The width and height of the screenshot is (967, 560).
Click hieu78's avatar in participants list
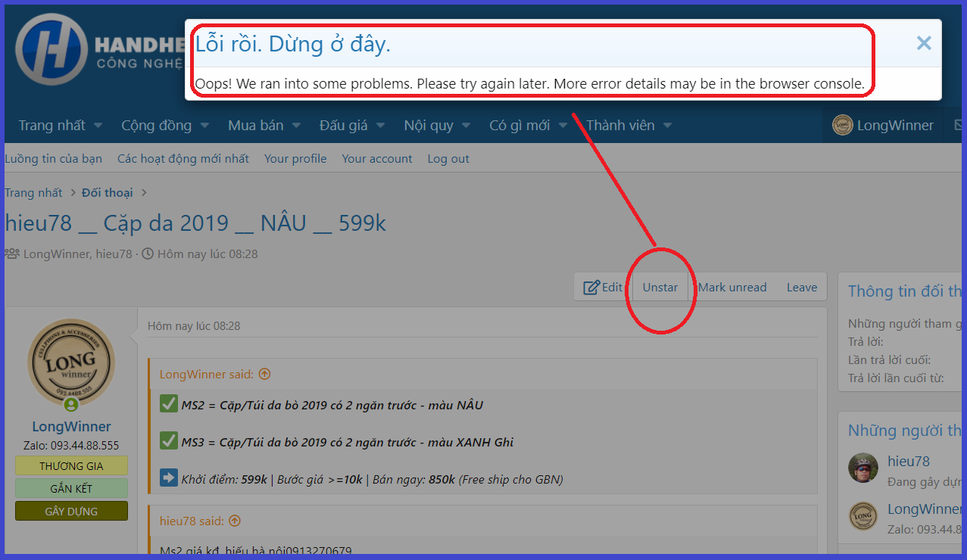[863, 468]
